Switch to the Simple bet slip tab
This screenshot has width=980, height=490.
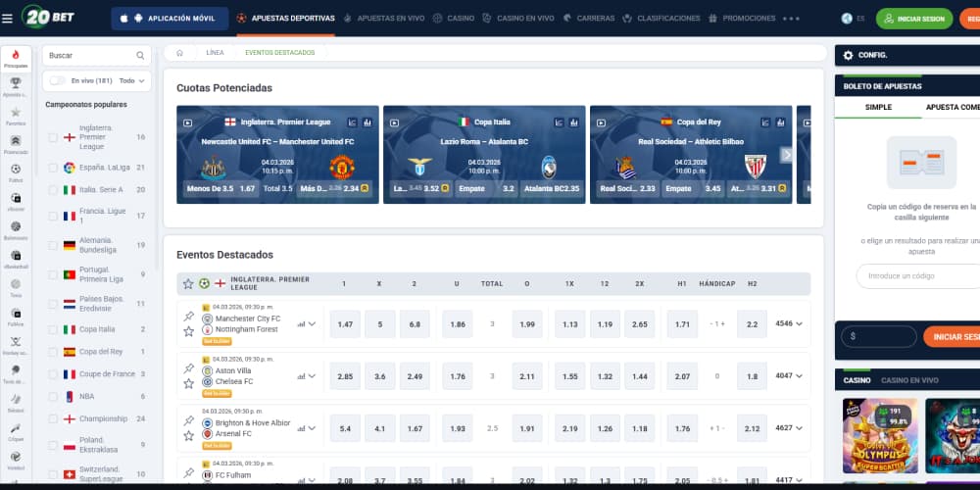click(x=878, y=107)
